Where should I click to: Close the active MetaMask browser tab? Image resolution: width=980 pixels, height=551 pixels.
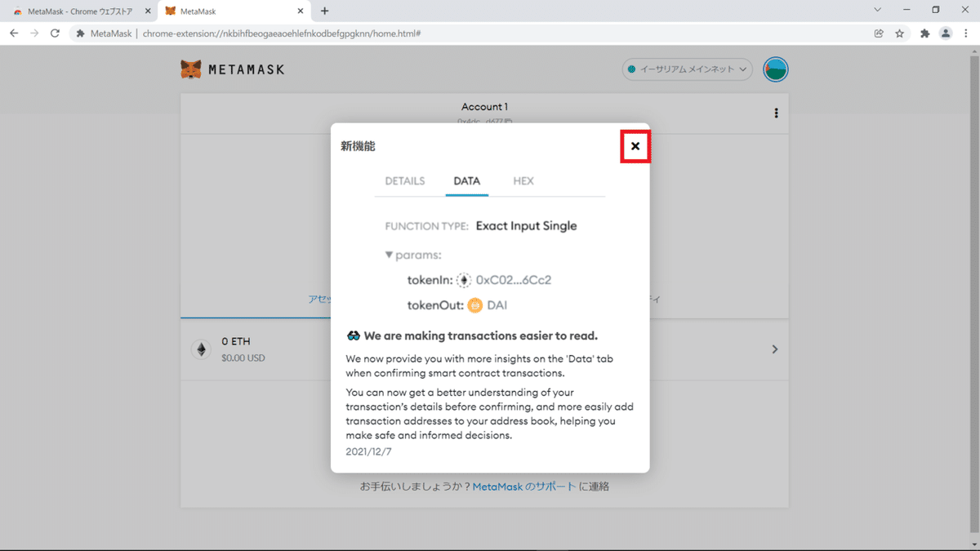click(x=301, y=11)
